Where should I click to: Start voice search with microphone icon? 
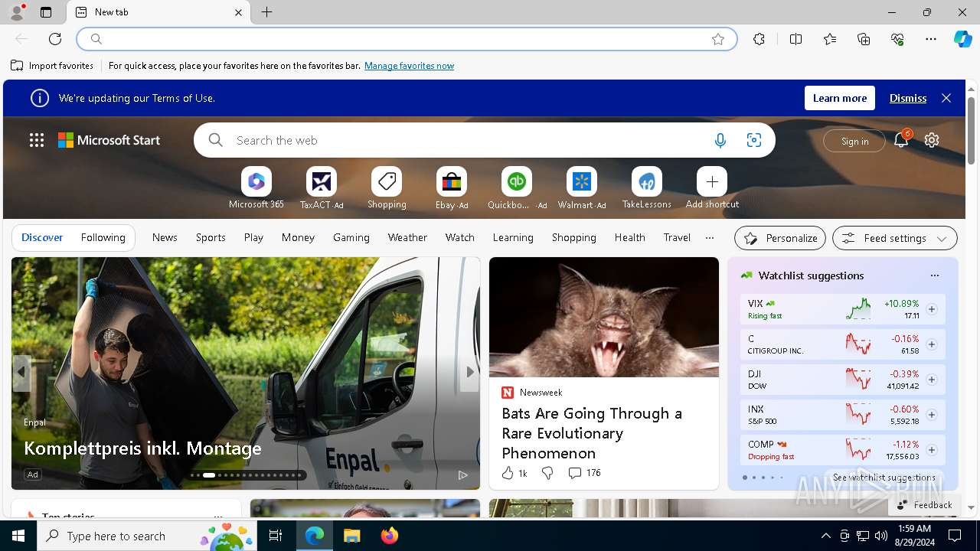[720, 140]
